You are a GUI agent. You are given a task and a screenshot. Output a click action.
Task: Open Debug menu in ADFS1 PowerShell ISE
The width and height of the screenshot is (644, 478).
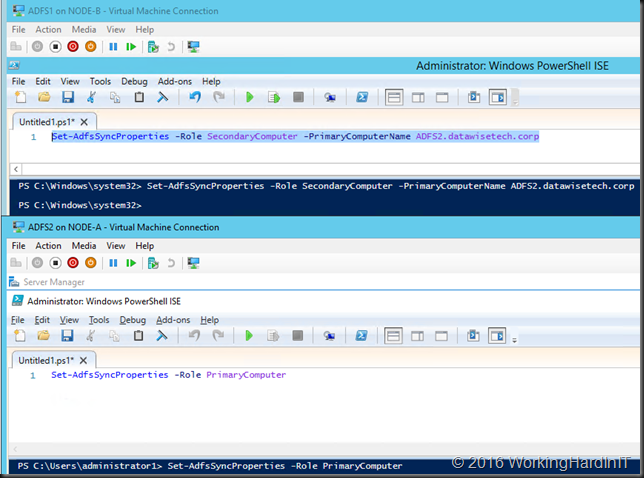click(x=134, y=81)
